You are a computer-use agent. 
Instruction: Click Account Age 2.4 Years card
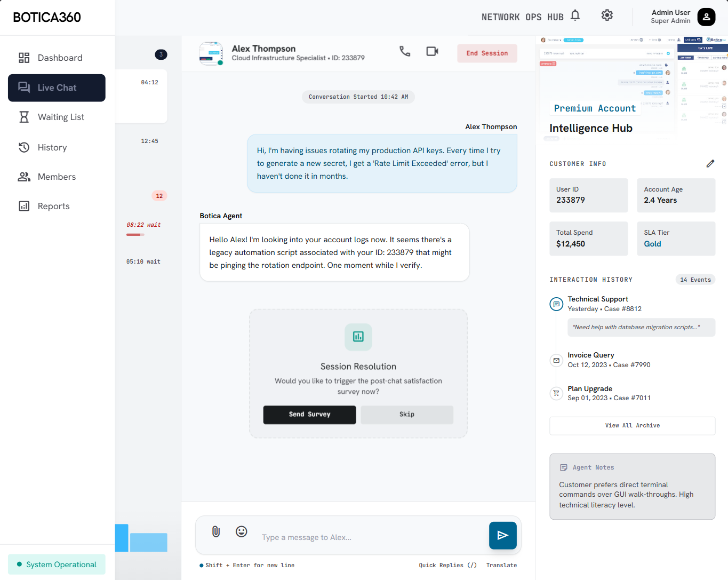tap(676, 195)
